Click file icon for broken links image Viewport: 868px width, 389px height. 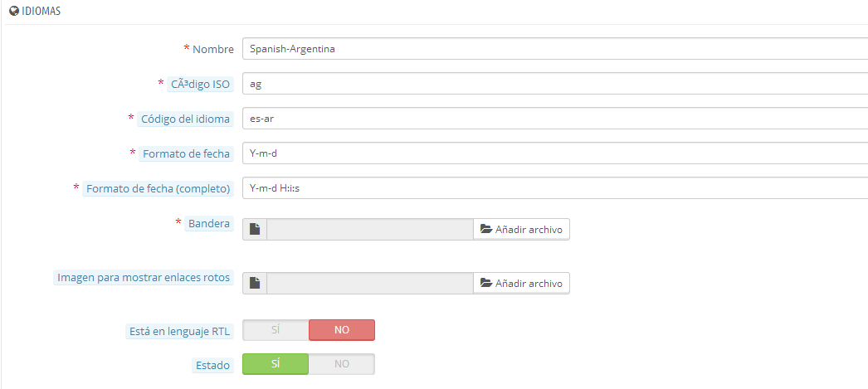click(255, 284)
